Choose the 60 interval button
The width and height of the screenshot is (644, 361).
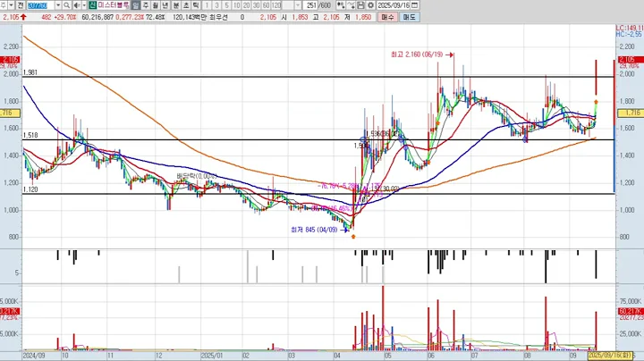[x=267, y=5]
